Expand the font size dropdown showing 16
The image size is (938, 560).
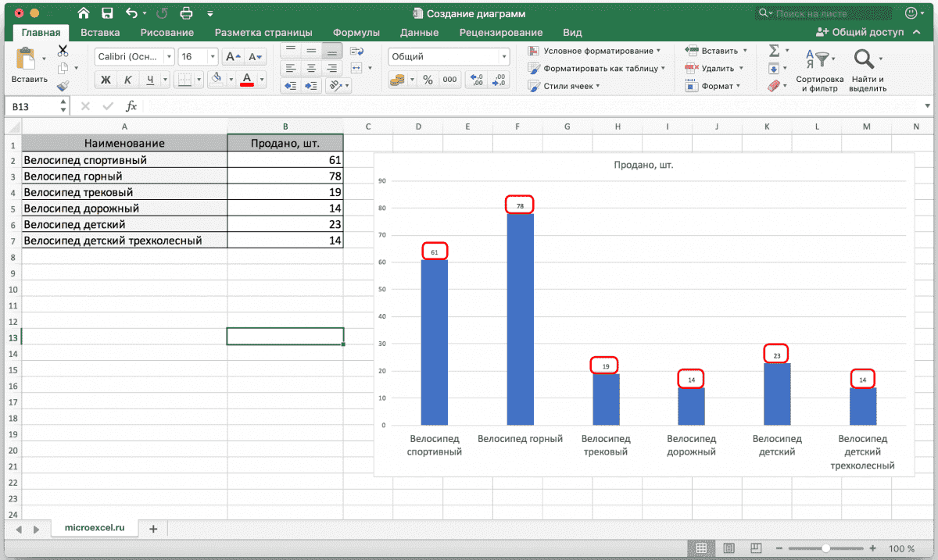pyautogui.click(x=213, y=57)
